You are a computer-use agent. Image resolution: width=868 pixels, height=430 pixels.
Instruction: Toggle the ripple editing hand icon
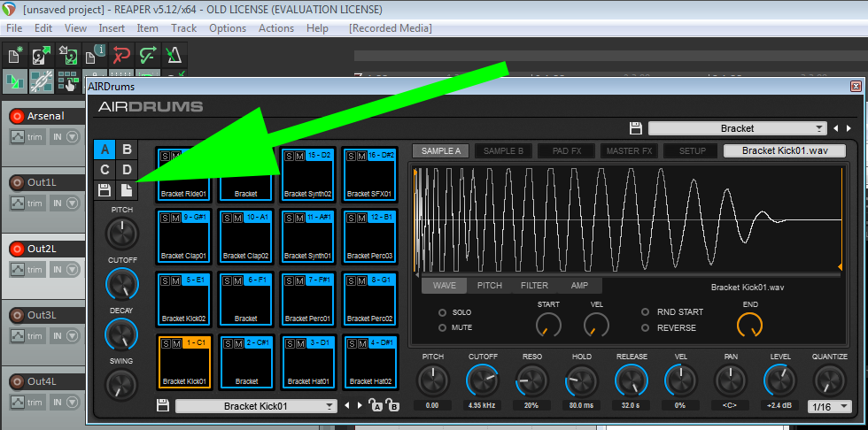(x=68, y=81)
